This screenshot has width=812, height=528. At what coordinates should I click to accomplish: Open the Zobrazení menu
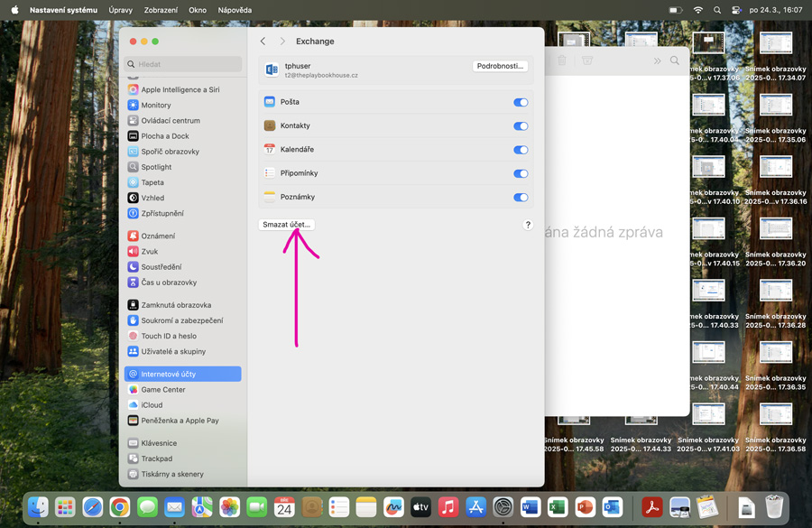(x=161, y=10)
